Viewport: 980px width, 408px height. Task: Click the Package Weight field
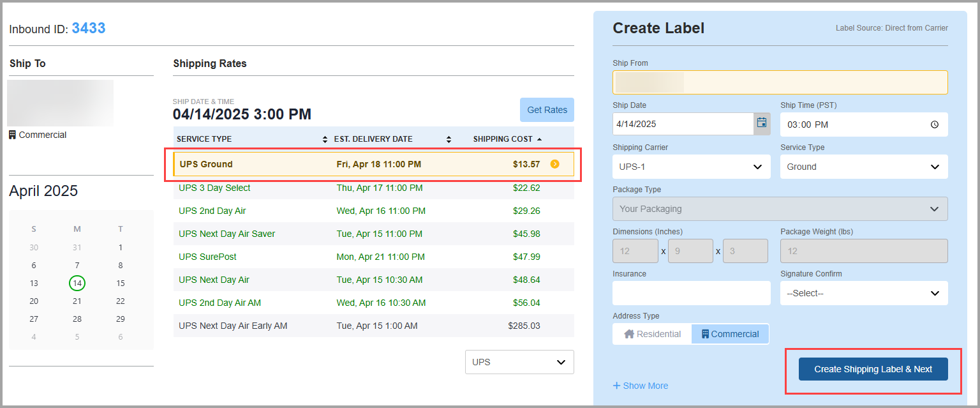coord(864,251)
